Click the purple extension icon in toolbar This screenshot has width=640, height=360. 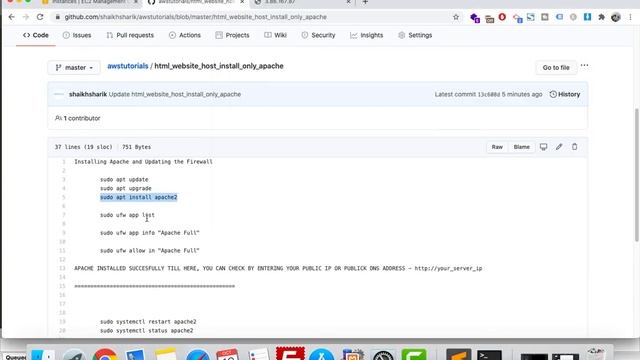(x=475, y=18)
